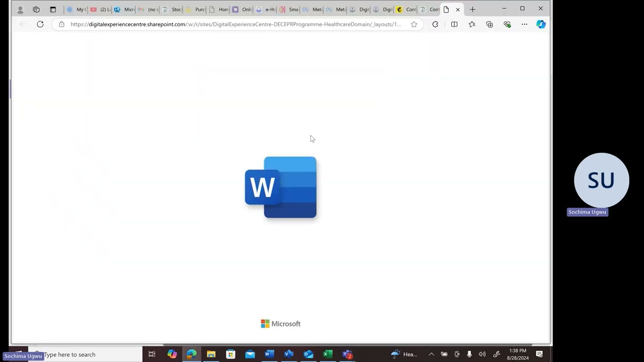
Task: Click the taskbar search box
Action: [x=86, y=354]
